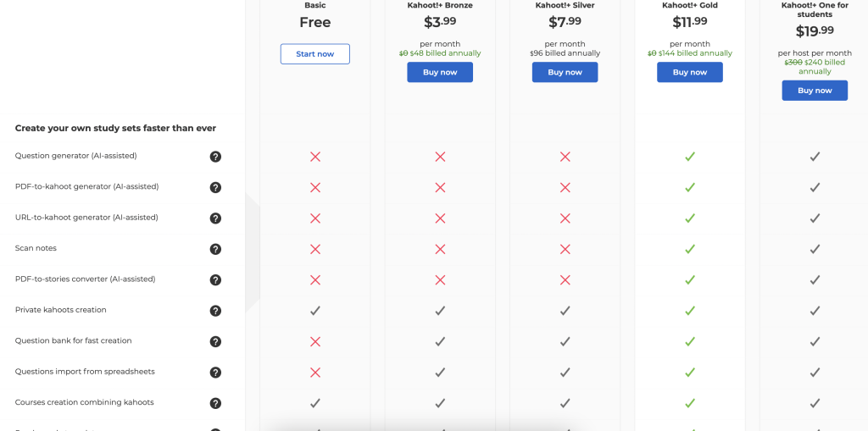Click green checkmark for Gold Question generator
Viewport: 868px width, 431px height.
tap(690, 157)
